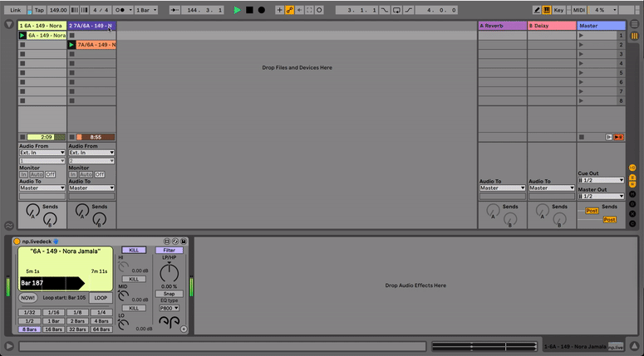Open the Master Out 1/2 dropdown
Viewport: 644px width, 356px height.
coord(602,196)
